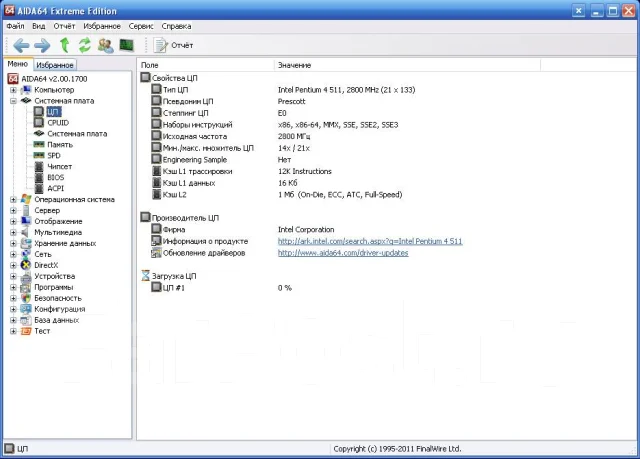Click the Refresh toolbar icon

pyautogui.click(x=84, y=45)
